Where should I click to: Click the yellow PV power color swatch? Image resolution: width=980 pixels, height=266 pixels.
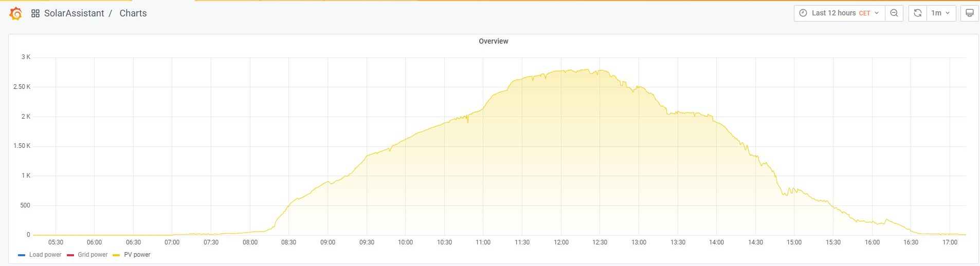(x=116, y=255)
